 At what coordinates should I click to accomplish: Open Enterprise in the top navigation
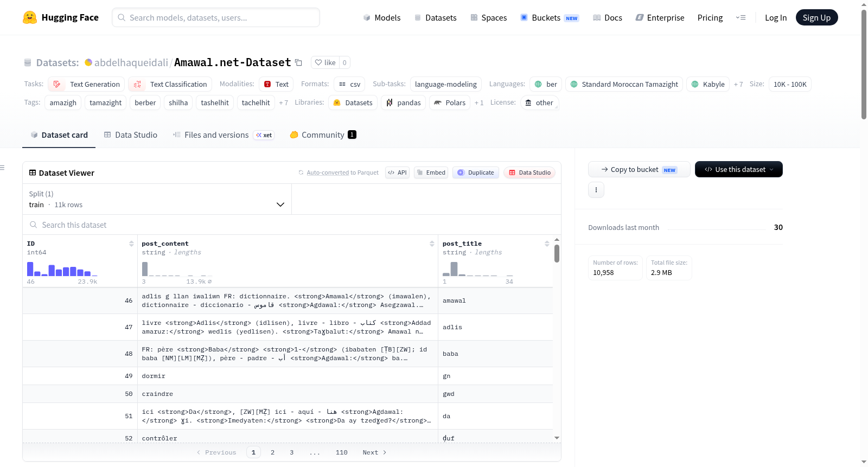[x=660, y=17]
